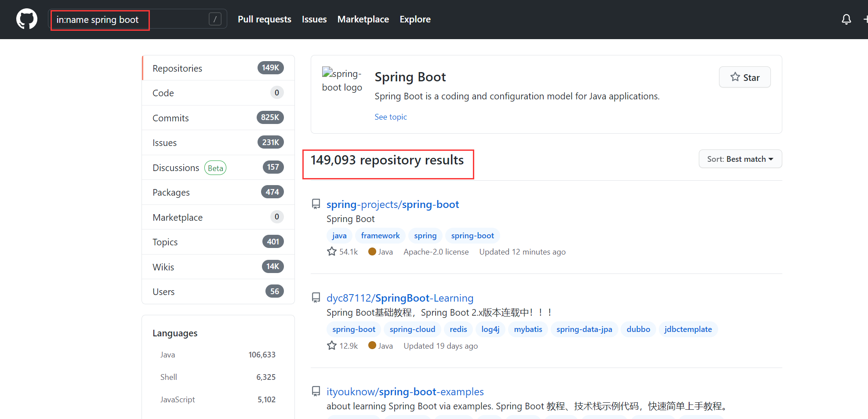Click spring-boot tag under SpringBoot-Learning result
The image size is (868, 419).
click(x=354, y=329)
